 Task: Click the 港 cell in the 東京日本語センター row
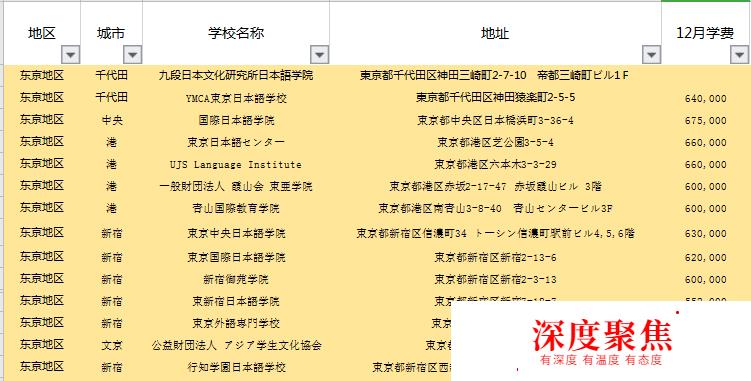point(112,142)
